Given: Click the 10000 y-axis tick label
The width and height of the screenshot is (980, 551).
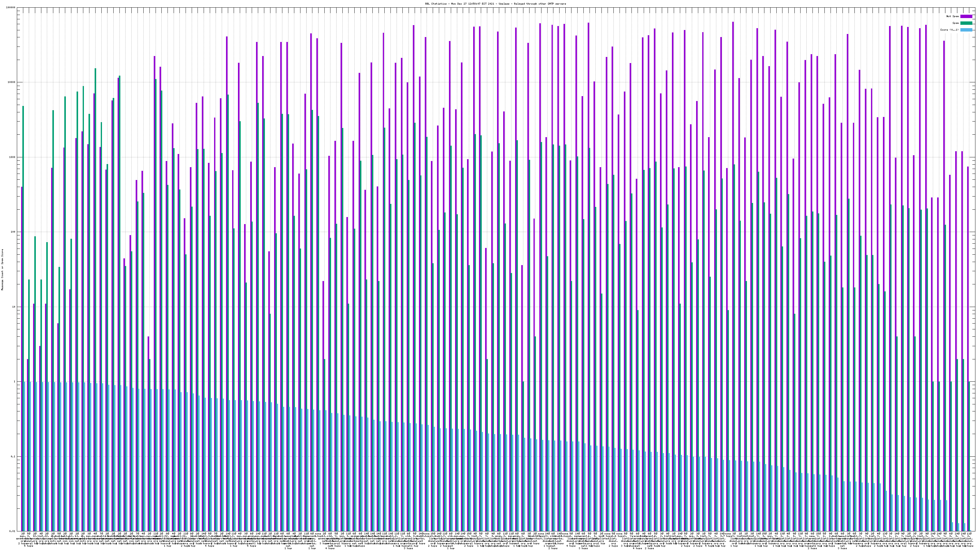Looking at the screenshot, I should 12,83.
